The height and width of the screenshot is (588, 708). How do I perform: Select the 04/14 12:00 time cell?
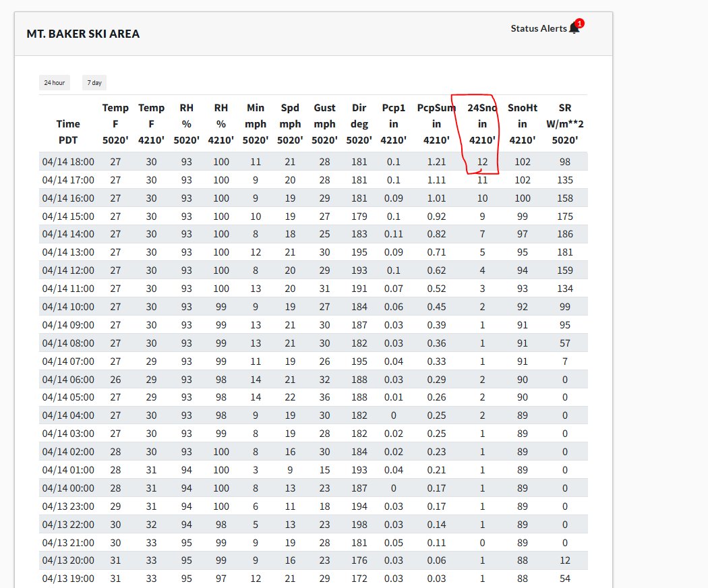68,270
